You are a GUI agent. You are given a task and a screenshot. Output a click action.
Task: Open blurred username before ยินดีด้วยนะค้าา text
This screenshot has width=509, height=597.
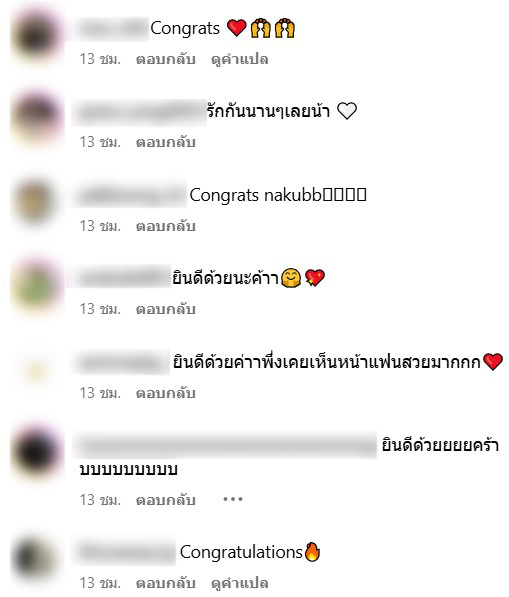point(121,278)
